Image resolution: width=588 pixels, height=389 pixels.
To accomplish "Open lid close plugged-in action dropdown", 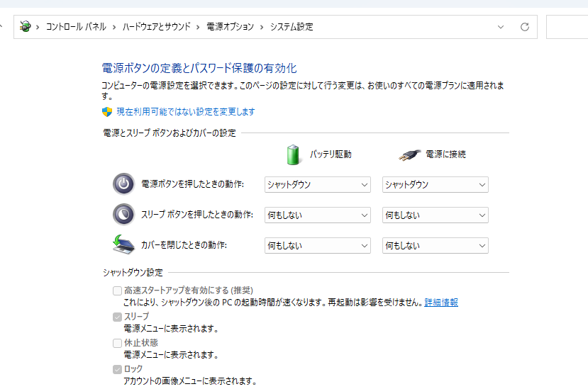I will point(436,245).
